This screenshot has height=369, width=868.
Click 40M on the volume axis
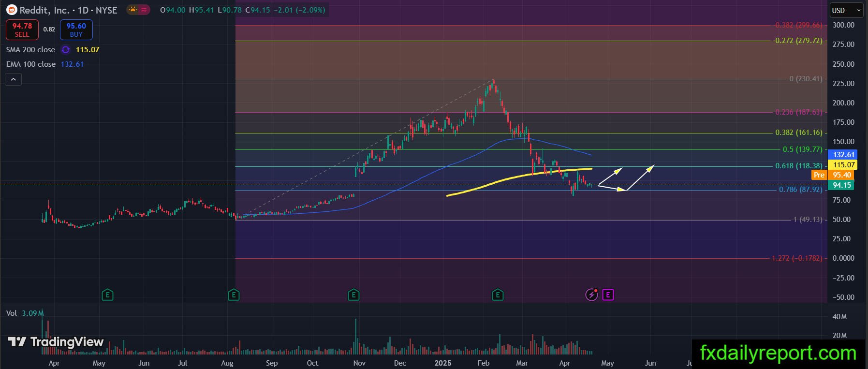click(839, 317)
